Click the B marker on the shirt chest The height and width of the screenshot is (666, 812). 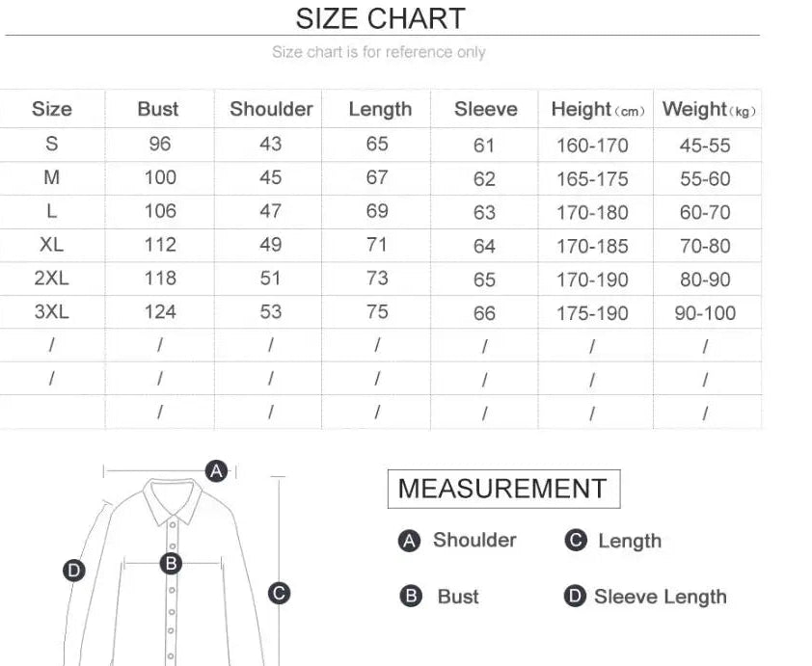click(x=171, y=564)
